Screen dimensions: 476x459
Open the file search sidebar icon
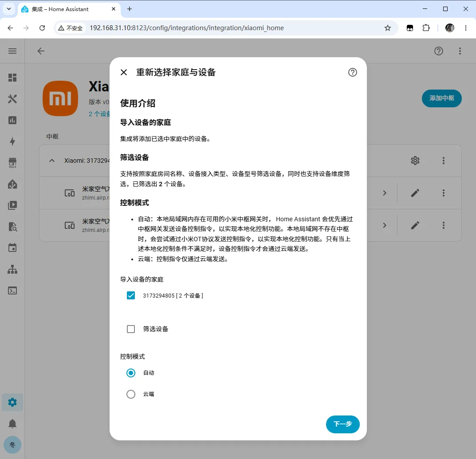(12, 227)
